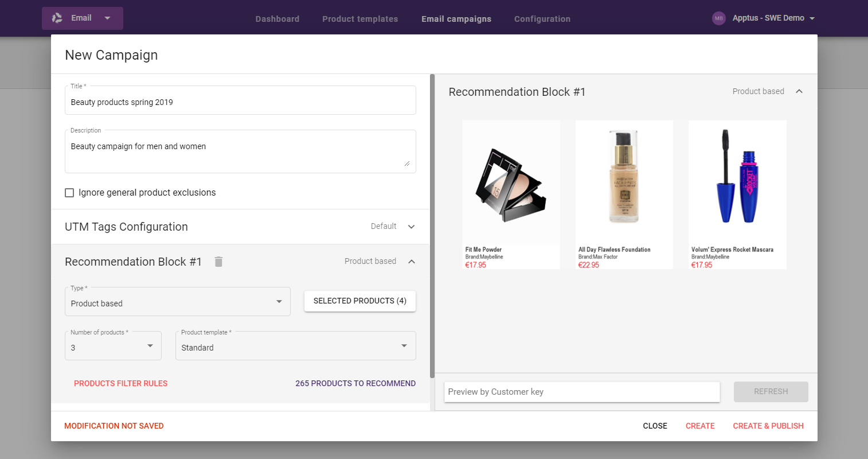Click the Modification Not Saved status text
Viewport: 868px width, 459px height.
(114, 426)
